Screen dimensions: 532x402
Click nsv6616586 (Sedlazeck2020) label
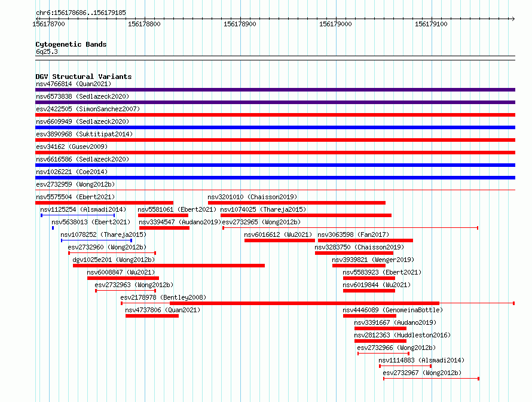point(82,159)
